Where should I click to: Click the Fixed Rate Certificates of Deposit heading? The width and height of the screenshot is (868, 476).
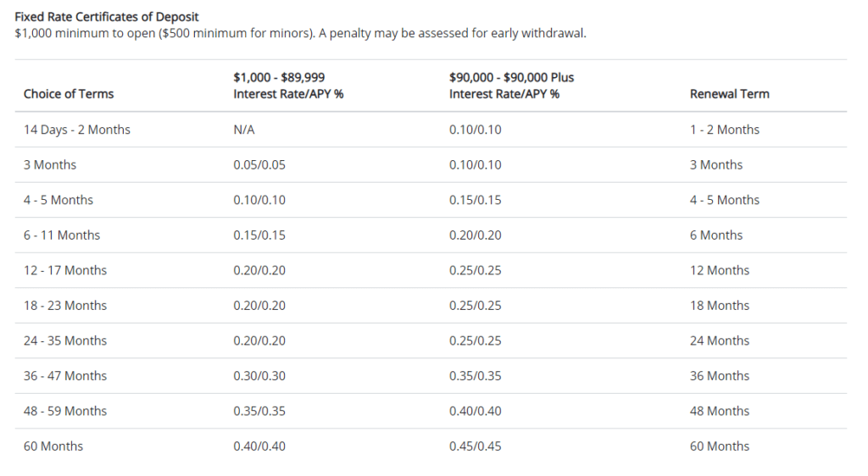107,17
